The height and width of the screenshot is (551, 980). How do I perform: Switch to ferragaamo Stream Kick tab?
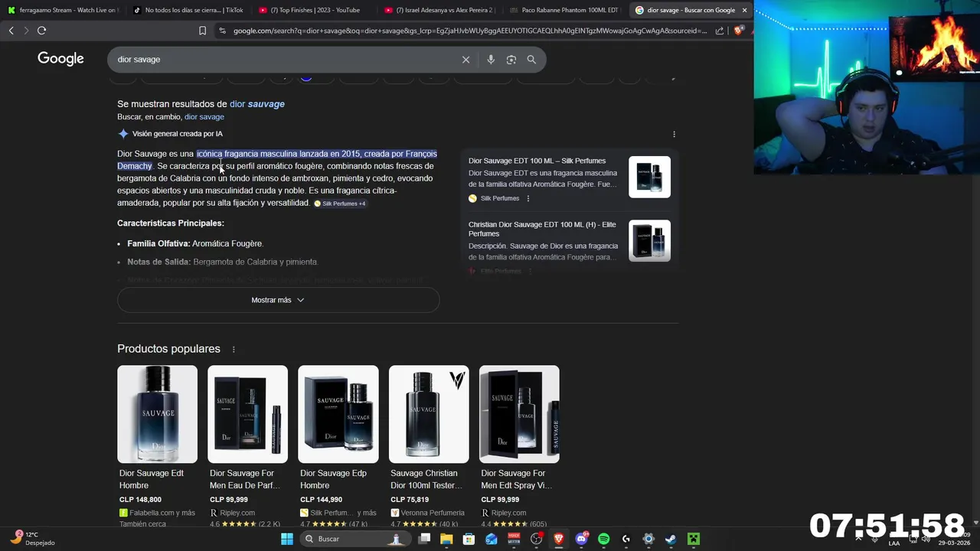(63, 10)
